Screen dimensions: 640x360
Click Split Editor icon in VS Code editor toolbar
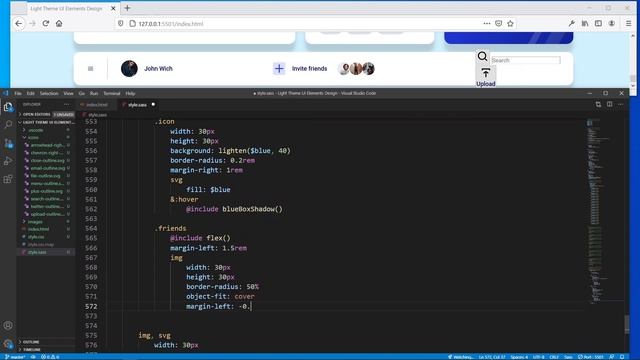(609, 104)
